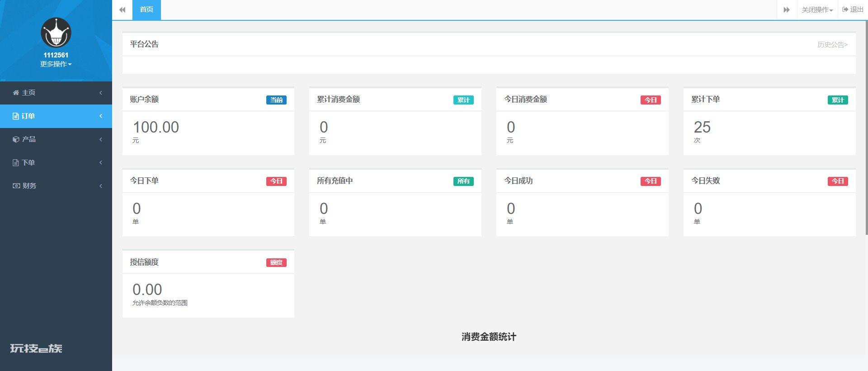Expand the 产品 sidebar menu chevron

click(x=101, y=139)
